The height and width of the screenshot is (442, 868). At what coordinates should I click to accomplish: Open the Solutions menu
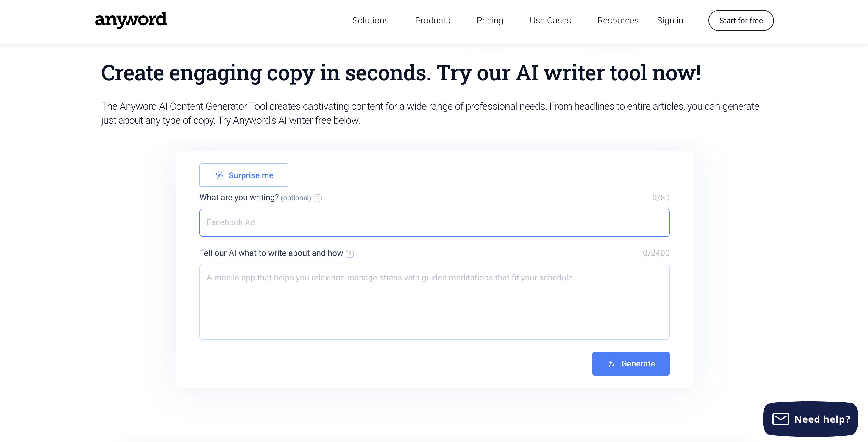[x=370, y=21]
